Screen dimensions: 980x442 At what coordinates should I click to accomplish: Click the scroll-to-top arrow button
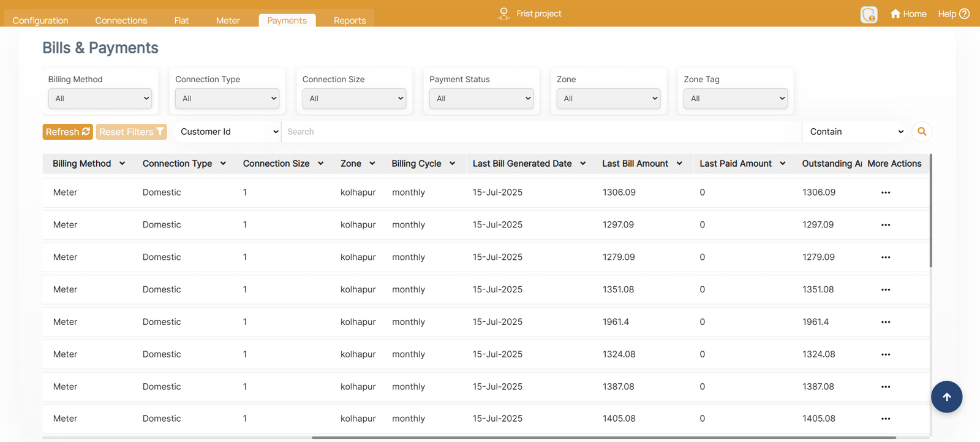click(947, 397)
